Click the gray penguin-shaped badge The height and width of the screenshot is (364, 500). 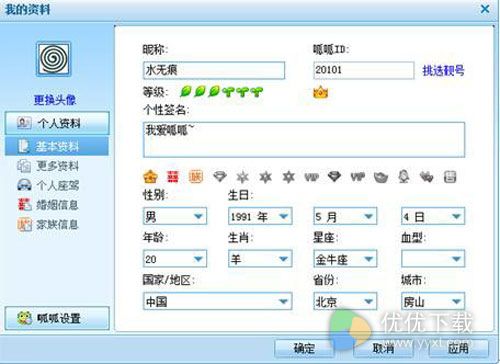[404, 176]
